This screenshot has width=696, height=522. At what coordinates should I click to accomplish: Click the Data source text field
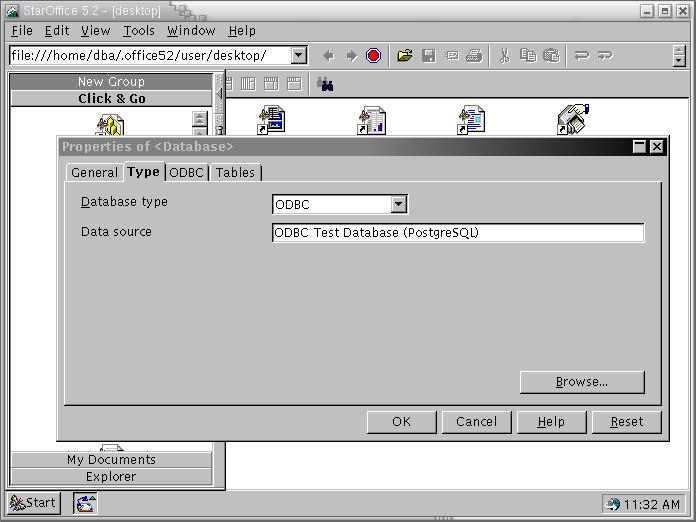pos(458,233)
